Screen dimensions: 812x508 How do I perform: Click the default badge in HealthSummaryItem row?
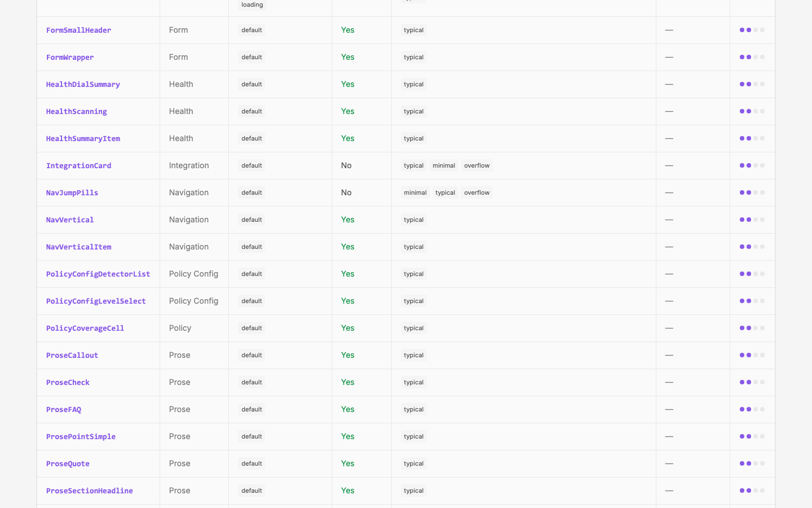[x=251, y=138]
